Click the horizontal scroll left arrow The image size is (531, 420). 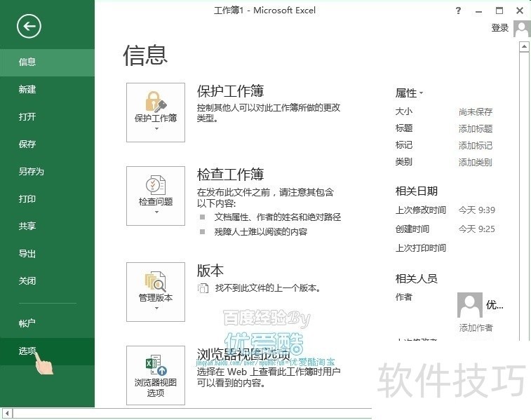(x=8, y=413)
